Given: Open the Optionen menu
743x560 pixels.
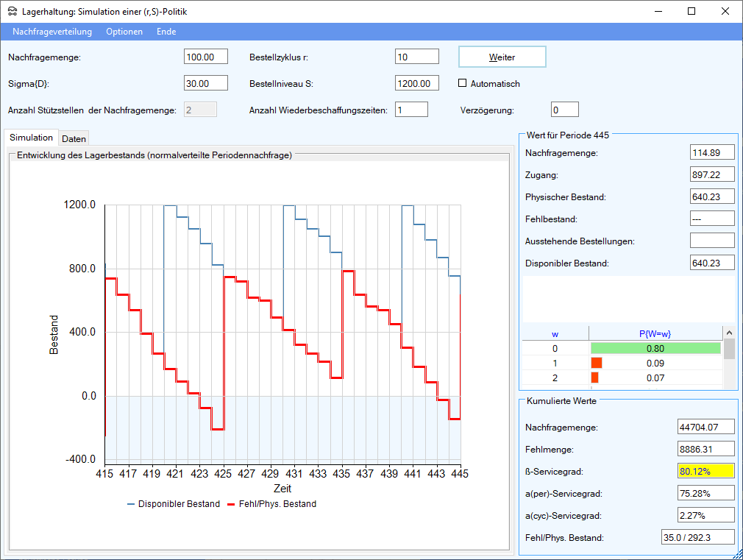Looking at the screenshot, I should coord(124,32).
